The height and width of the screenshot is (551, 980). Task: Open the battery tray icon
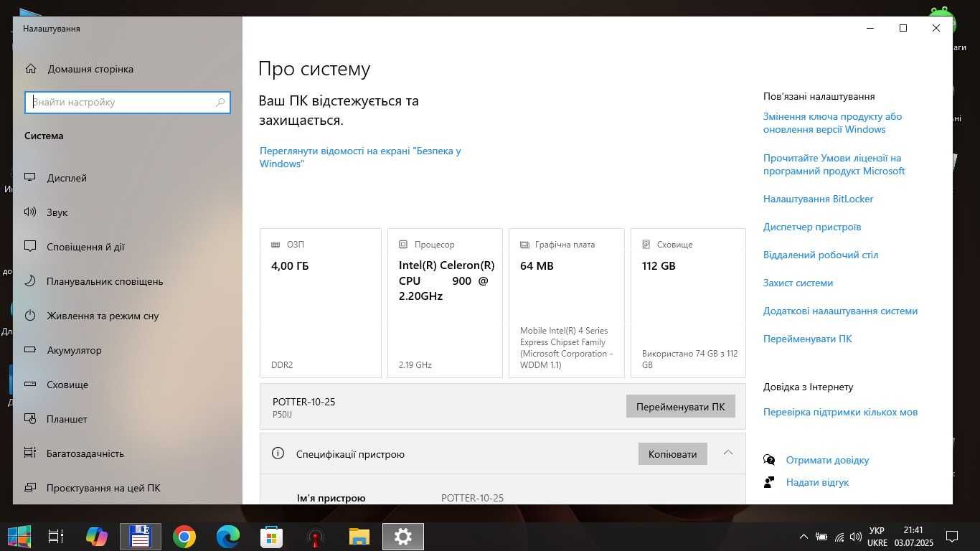[821, 537]
